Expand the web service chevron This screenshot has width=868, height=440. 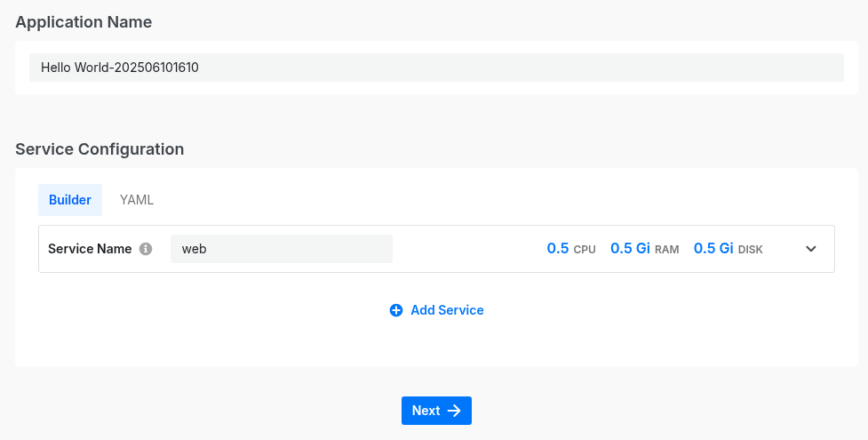click(x=810, y=249)
